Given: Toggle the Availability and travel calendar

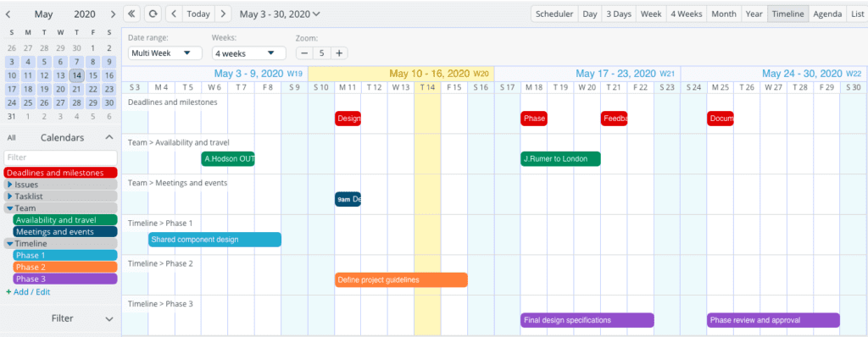Looking at the screenshot, I should tap(65, 220).
